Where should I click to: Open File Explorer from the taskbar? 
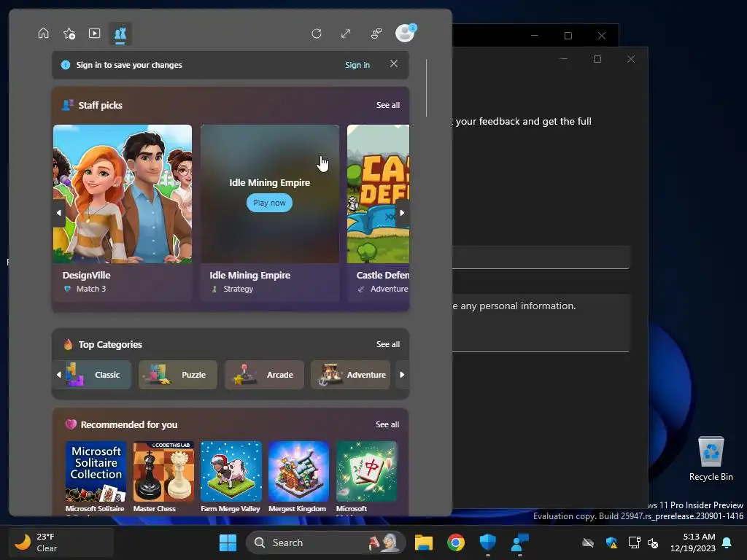[x=424, y=542]
